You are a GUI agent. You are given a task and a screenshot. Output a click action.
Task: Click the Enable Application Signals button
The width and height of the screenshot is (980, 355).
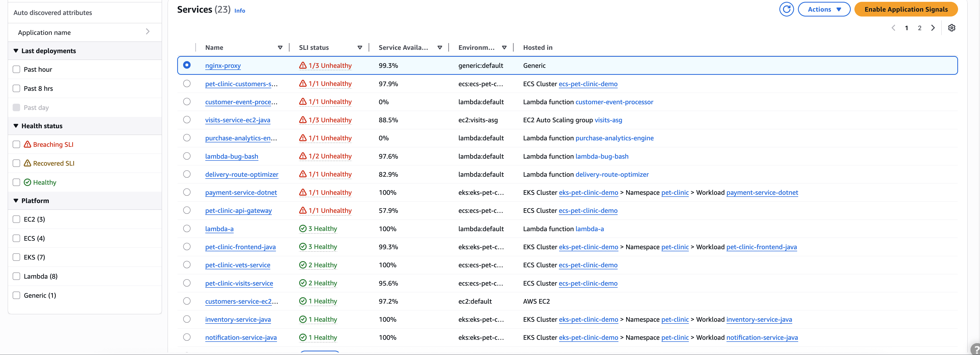906,9
